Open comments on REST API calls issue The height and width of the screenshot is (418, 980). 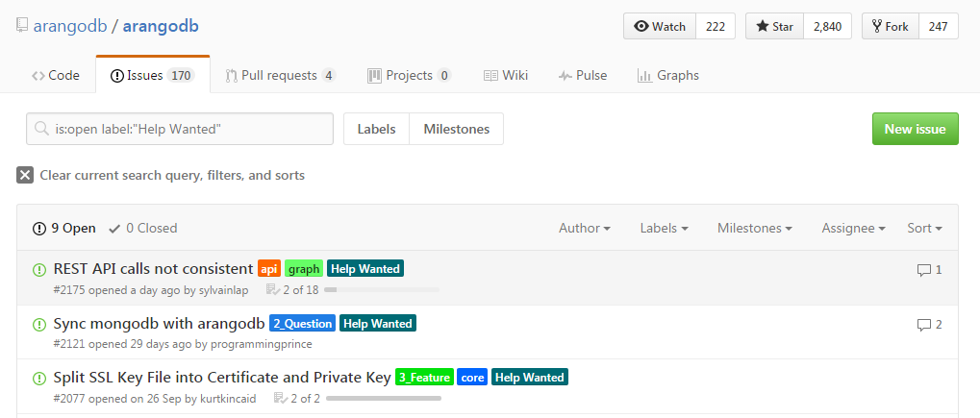tap(929, 270)
